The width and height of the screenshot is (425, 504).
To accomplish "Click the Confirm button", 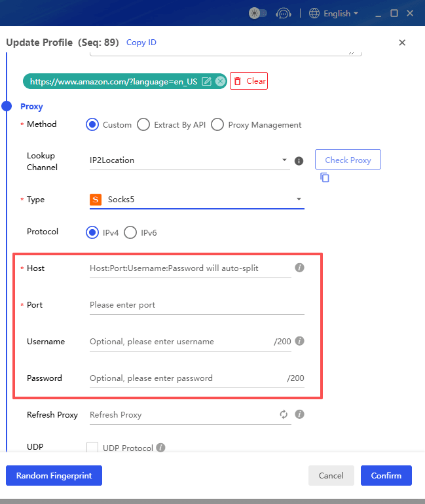I will 386,475.
